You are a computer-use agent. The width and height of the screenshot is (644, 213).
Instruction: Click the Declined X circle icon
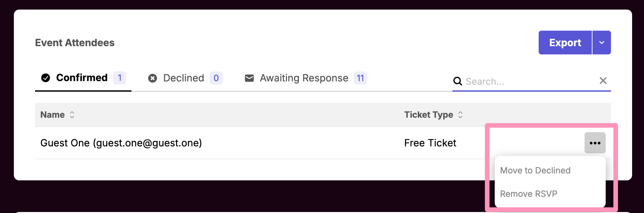pos(153,78)
